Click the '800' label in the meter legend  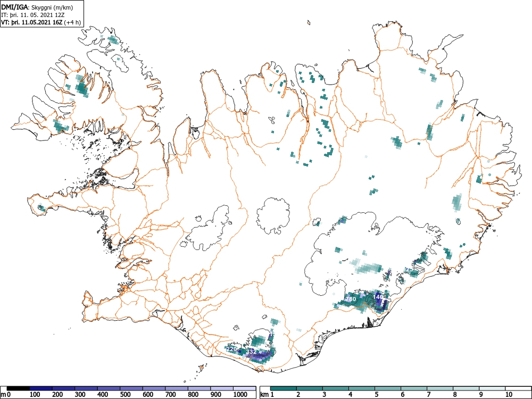click(x=194, y=395)
